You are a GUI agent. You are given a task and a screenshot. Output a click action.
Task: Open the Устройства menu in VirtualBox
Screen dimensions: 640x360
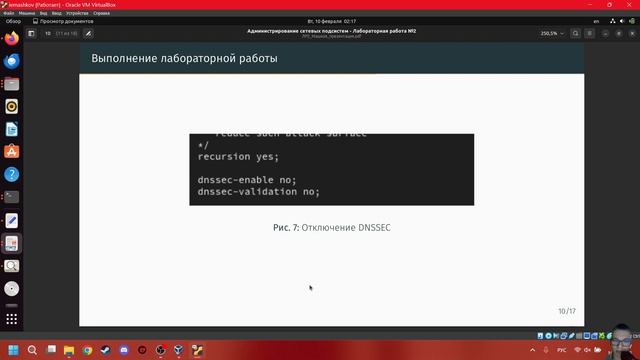77,13
